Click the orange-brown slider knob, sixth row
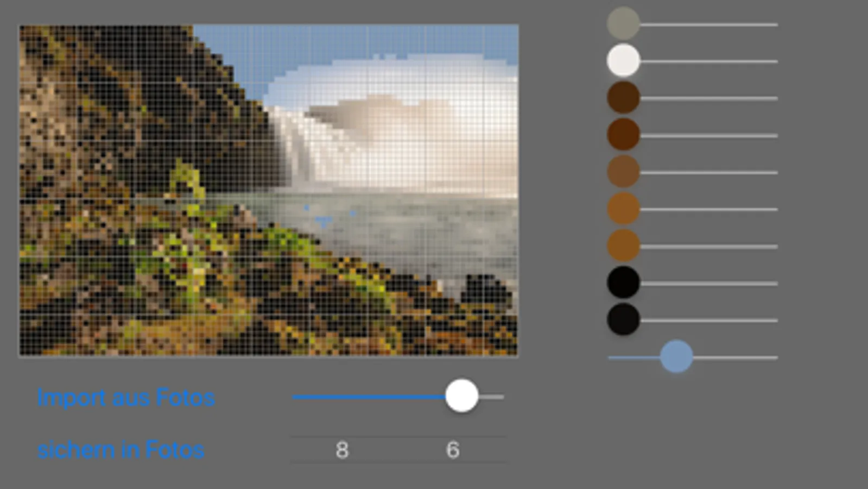The width and height of the screenshot is (868, 489). point(623,208)
